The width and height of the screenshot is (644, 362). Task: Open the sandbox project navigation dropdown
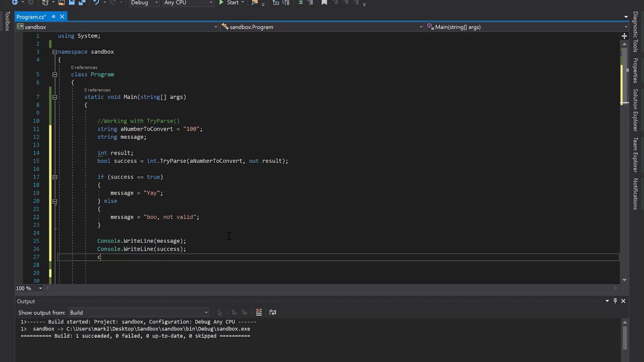click(x=117, y=27)
